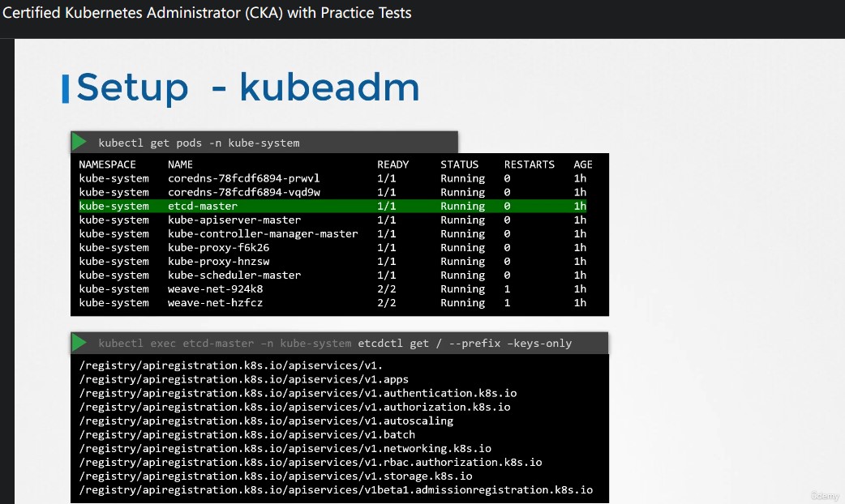
Task: Select the command 'kubectl get pods -n kube-system'
Action: coord(199,143)
